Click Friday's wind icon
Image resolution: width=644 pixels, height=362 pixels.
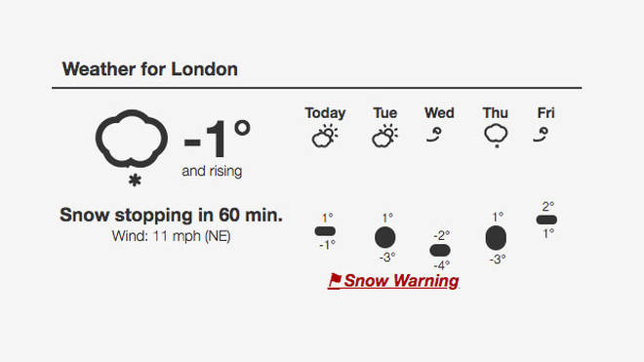[541, 135]
